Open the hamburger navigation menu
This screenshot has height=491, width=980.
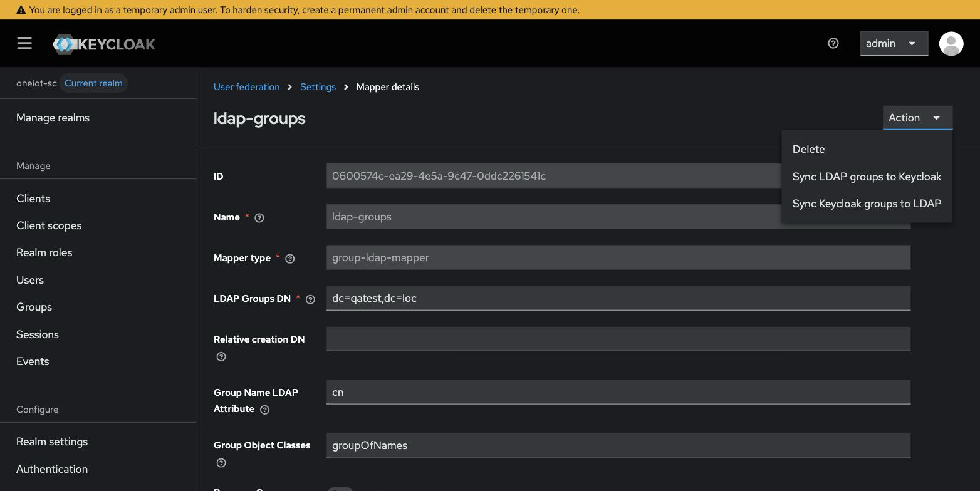[24, 43]
